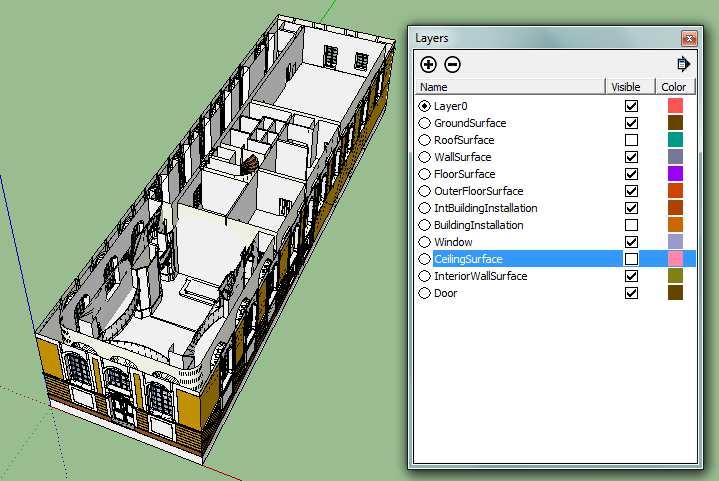Screen dimensions: 719x481
Task: Open WallSurface gray-blue color swatch
Action: pyautogui.click(x=675, y=157)
